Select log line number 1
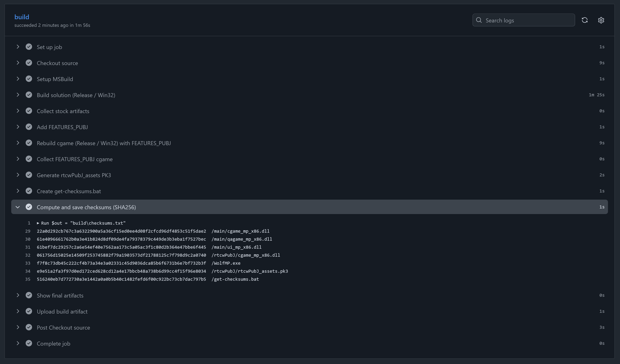Screen dimensions: 620x364 coord(29,223)
